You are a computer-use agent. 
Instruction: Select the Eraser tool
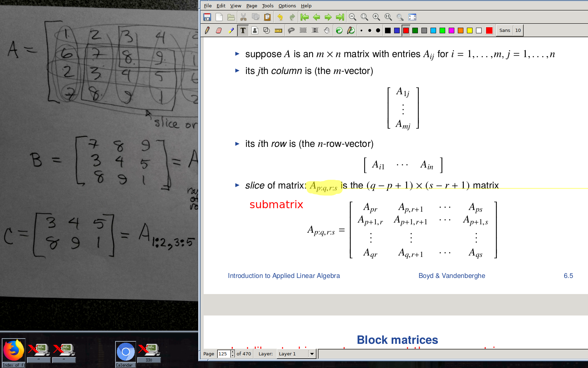click(x=219, y=30)
